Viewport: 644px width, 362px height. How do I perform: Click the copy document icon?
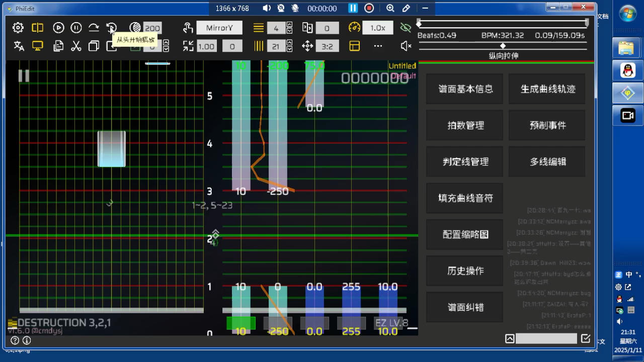(58, 46)
